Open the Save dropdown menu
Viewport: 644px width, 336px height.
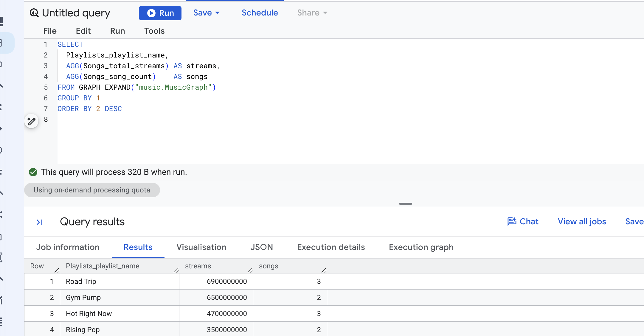206,13
